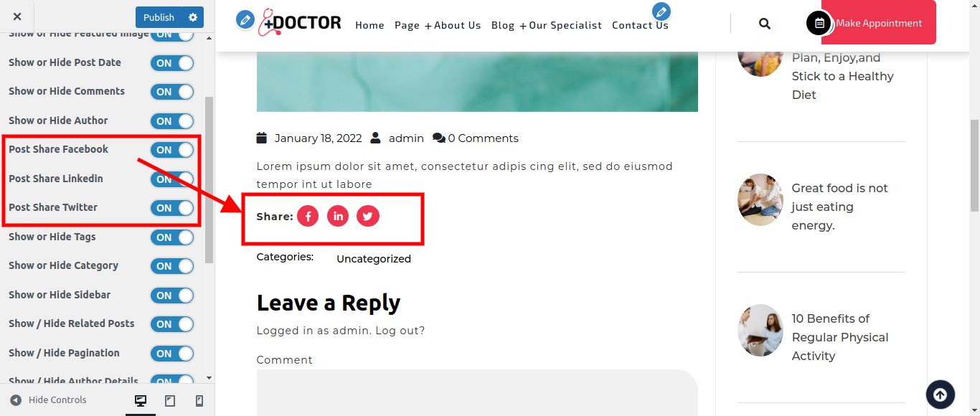Click the Twitter share icon
The image size is (980, 416).
(368, 216)
